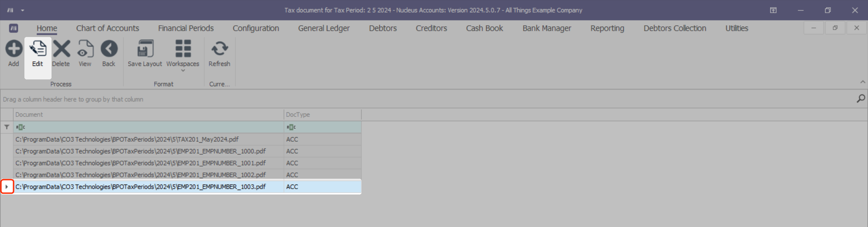The width and height of the screenshot is (868, 227).
Task: Sort by the DocType column header
Action: (322, 115)
